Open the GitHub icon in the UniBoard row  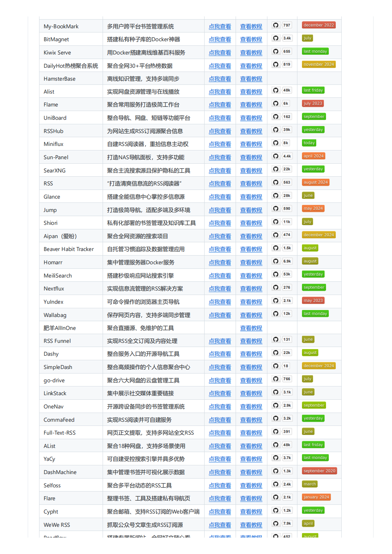coord(276,117)
